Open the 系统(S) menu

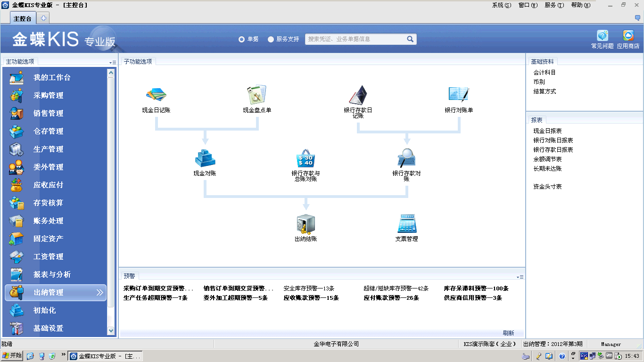point(501,5)
